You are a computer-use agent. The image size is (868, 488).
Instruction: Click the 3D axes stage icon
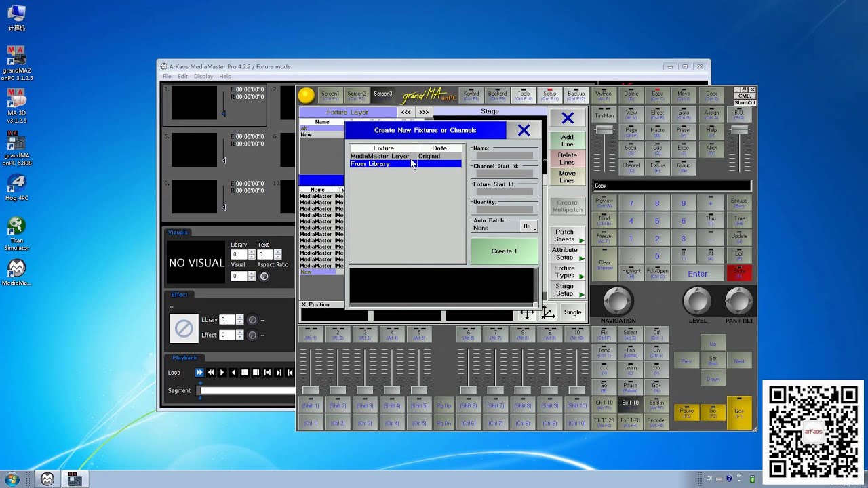click(x=548, y=312)
